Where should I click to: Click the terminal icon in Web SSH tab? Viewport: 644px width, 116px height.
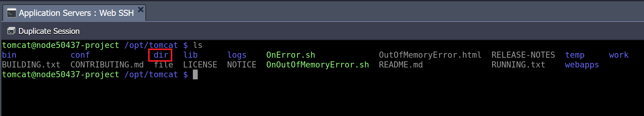11,13
